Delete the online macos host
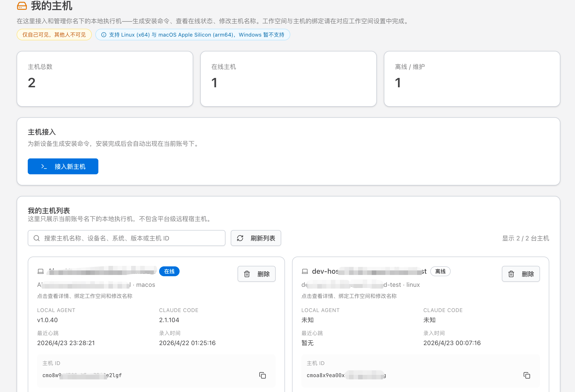575x392 pixels. [x=256, y=274]
